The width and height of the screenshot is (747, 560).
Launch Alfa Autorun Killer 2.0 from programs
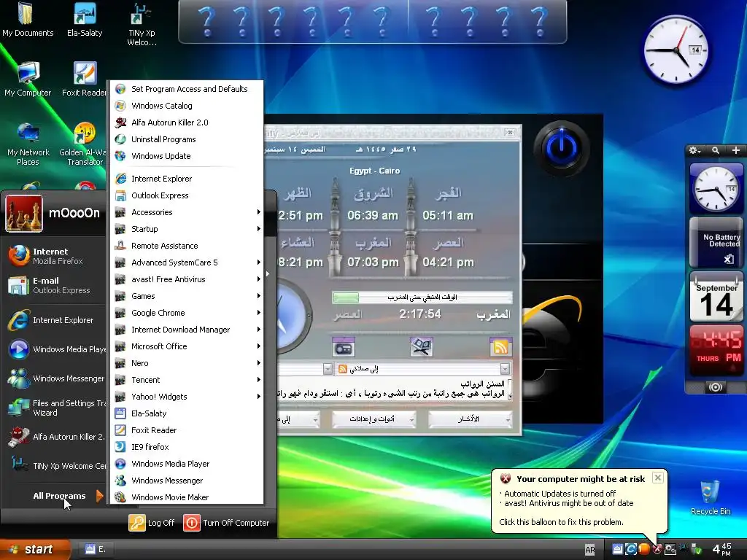coord(188,122)
